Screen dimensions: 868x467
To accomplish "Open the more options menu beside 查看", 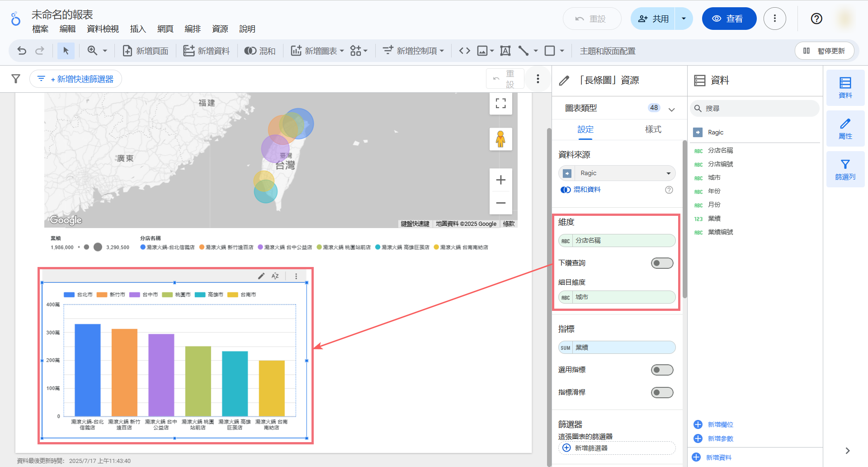I will (775, 19).
